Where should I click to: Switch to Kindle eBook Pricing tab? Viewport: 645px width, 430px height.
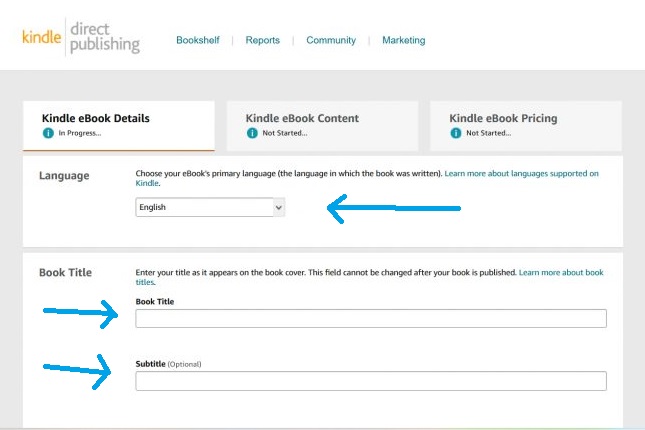(x=526, y=126)
